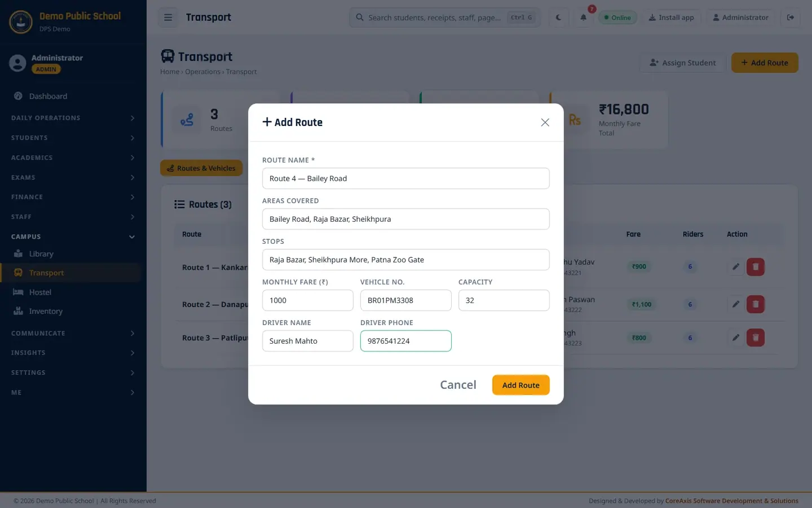Click the Assign Student button
The width and height of the screenshot is (812, 508).
click(x=683, y=63)
